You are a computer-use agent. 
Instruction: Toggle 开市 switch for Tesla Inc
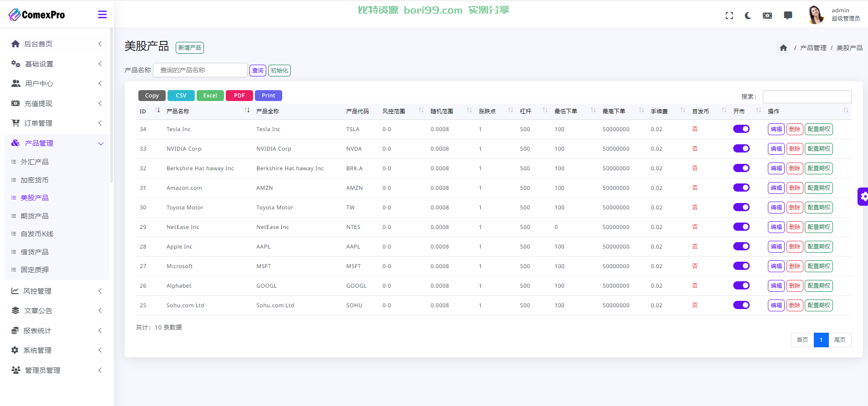(x=741, y=129)
